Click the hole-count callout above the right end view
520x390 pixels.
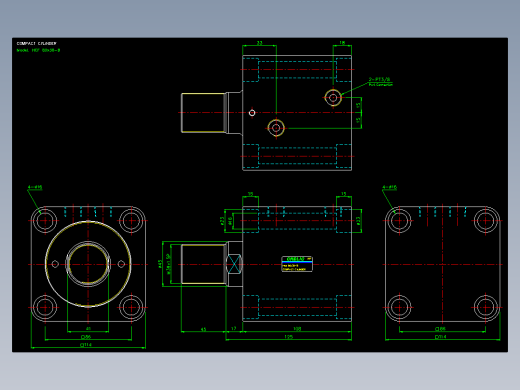click(x=390, y=187)
